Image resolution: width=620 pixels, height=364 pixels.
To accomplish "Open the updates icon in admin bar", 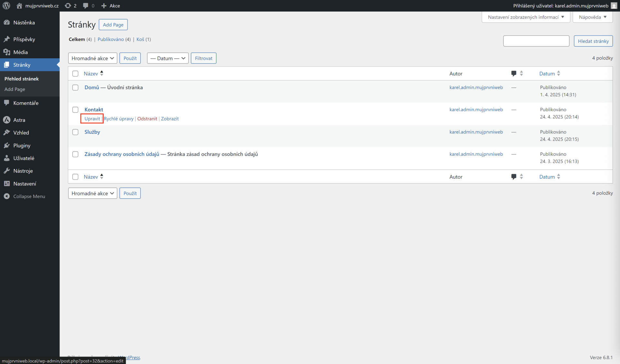I will click(x=68, y=6).
